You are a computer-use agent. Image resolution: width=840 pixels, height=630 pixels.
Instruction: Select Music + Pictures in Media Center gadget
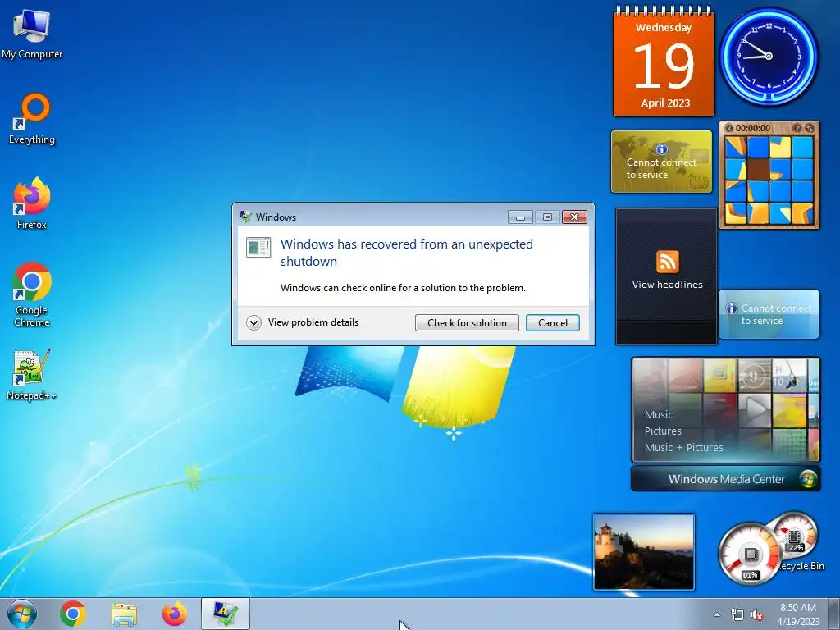684,447
